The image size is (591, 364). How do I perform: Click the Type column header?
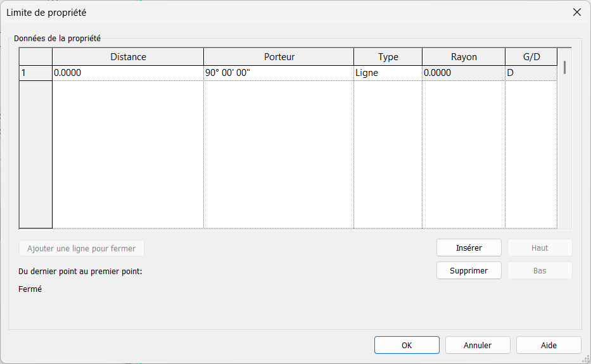click(x=388, y=57)
